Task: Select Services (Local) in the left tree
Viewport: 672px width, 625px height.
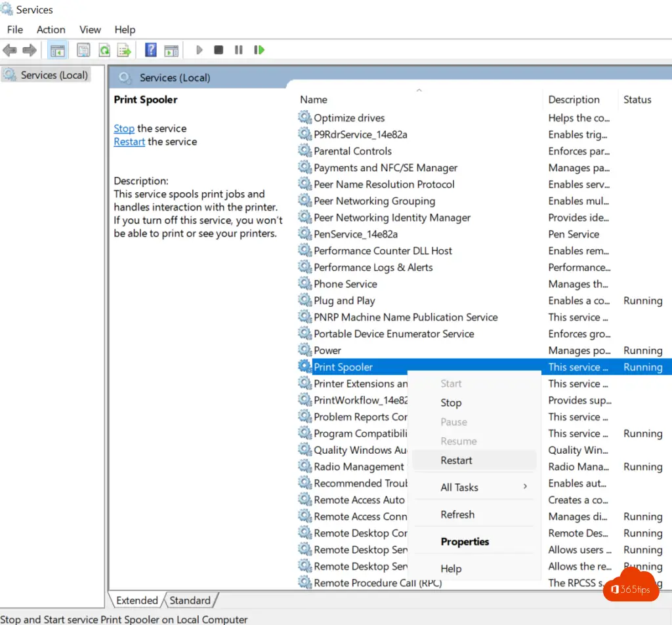Action: point(54,75)
